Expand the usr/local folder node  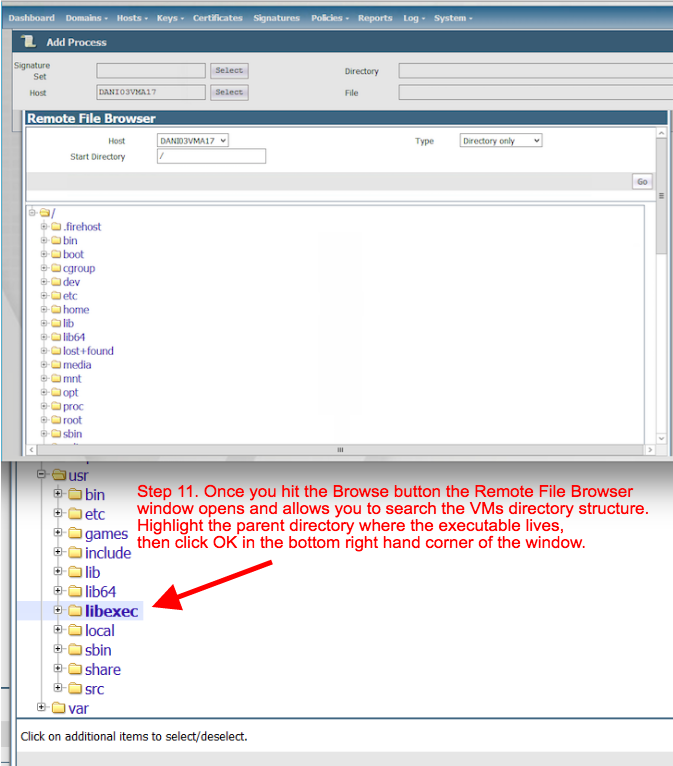pos(58,630)
